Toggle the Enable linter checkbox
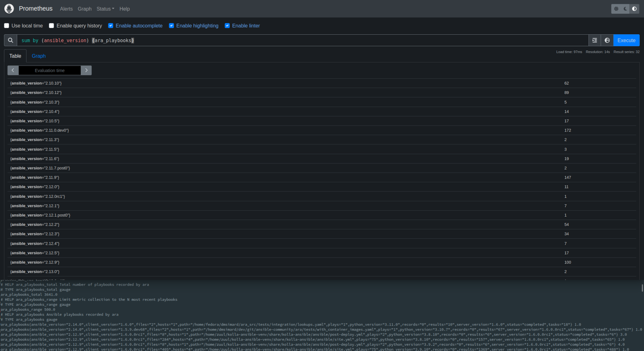The width and height of the screenshot is (644, 351). coord(227,26)
